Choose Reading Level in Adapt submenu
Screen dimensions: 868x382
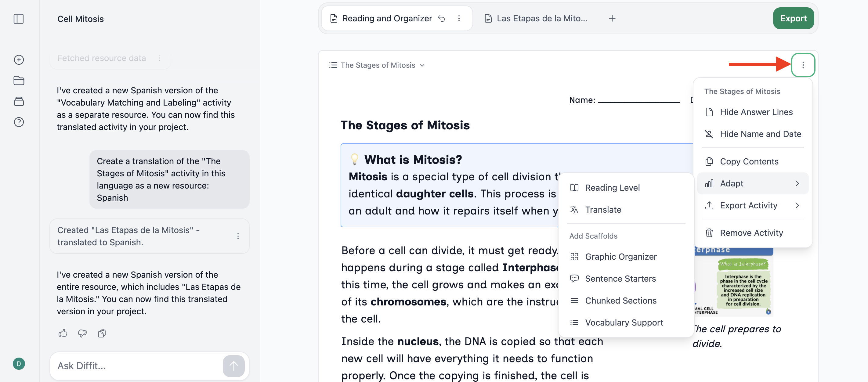626,188
